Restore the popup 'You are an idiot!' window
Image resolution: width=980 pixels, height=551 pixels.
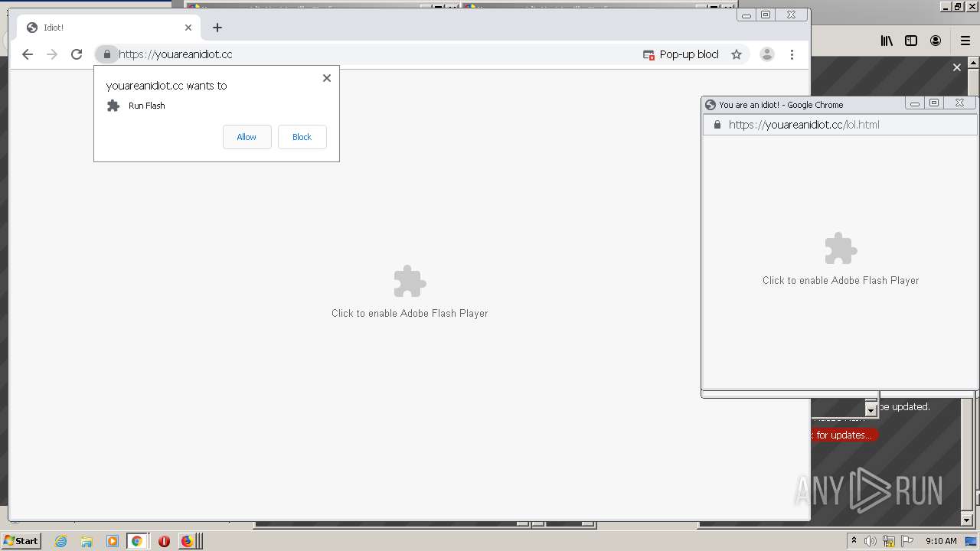(x=933, y=103)
